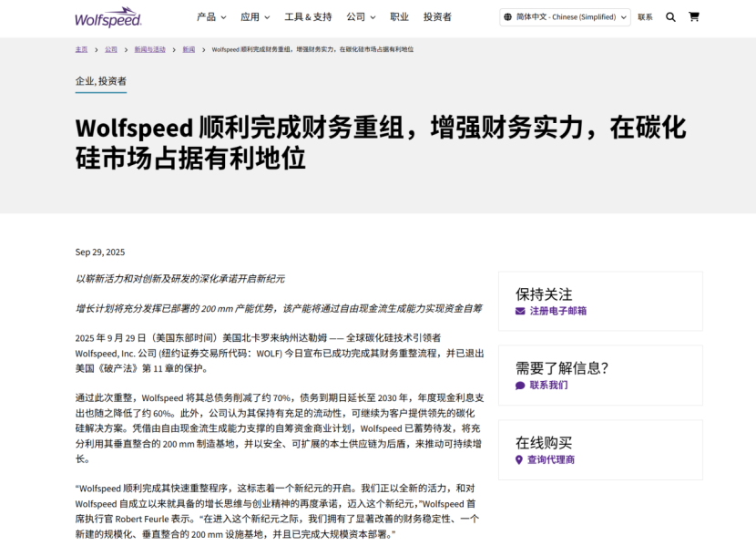Screen dimensions: 756x546
Task: Open the 查询代理商 link
Action: coord(551,460)
